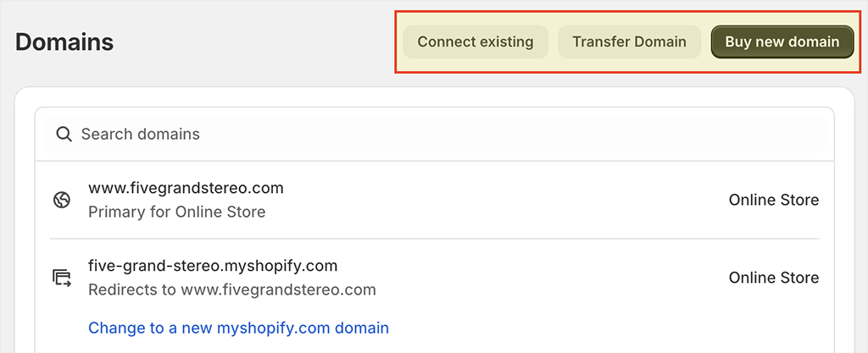Click the Primary for Online Store subtitle
The height and width of the screenshot is (353, 868).
[176, 212]
